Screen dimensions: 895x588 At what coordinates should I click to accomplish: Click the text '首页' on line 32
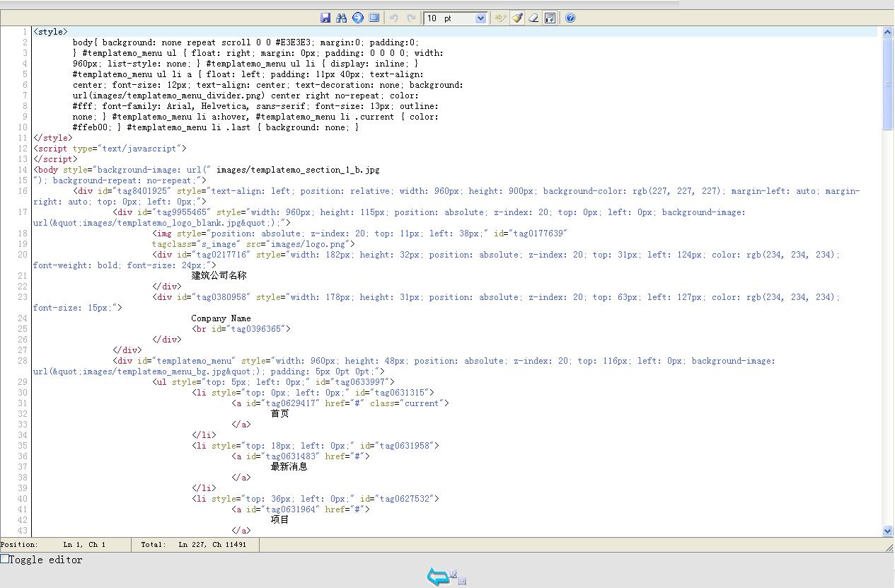pyautogui.click(x=279, y=413)
